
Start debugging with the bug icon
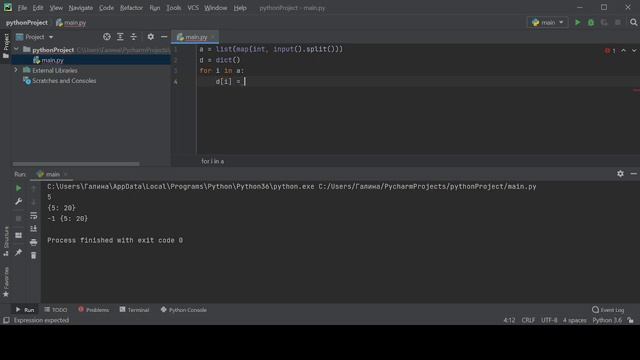(591, 22)
